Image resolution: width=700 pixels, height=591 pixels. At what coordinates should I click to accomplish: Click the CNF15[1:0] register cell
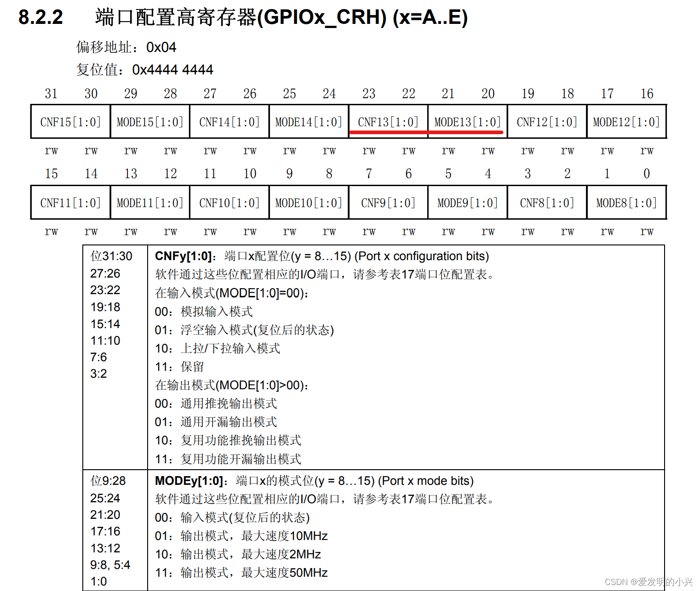pos(70,122)
